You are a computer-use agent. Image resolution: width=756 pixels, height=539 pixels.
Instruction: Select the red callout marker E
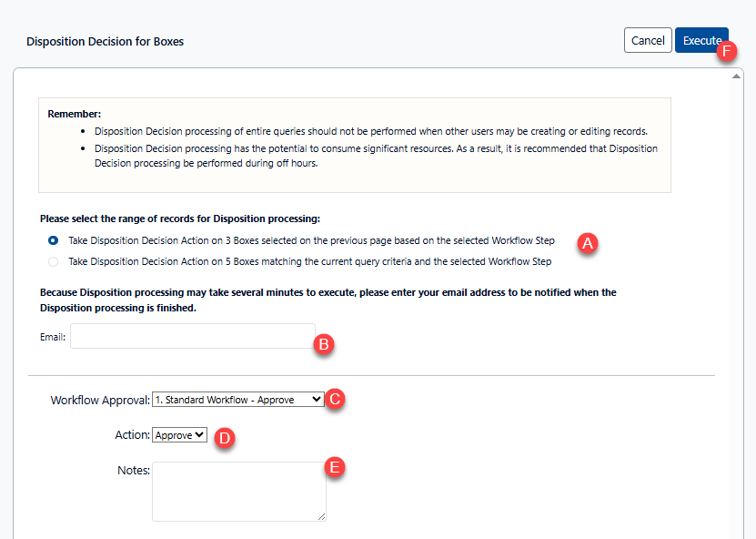click(335, 468)
